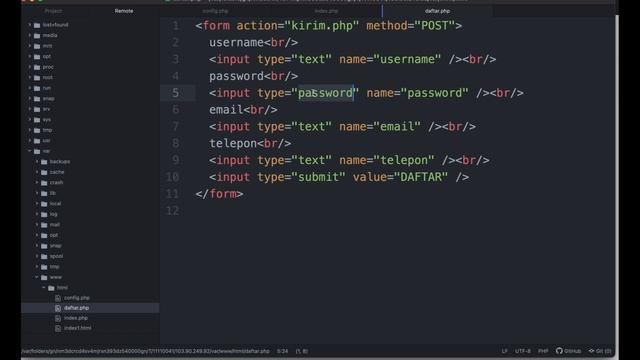Click line number 1 in the gutter
Screen dimensions: 640x360
pyautogui.click(x=176, y=26)
